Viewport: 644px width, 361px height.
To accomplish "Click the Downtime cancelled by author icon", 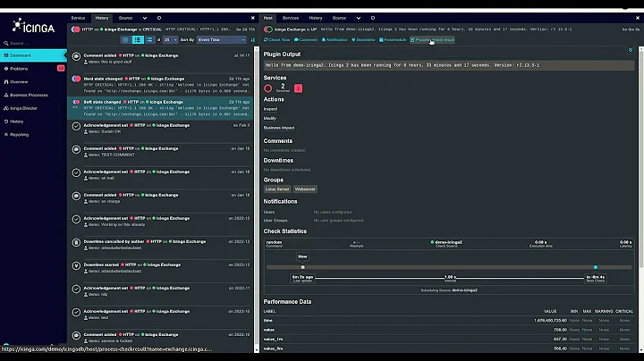I will (x=76, y=242).
